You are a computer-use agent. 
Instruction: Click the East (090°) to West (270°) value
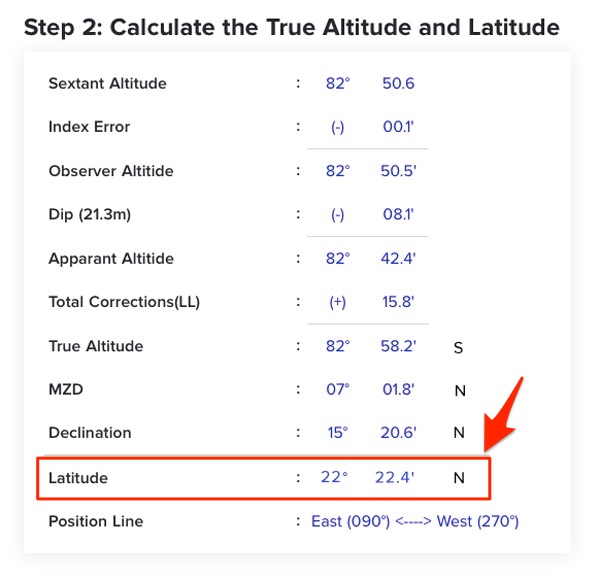click(x=415, y=521)
